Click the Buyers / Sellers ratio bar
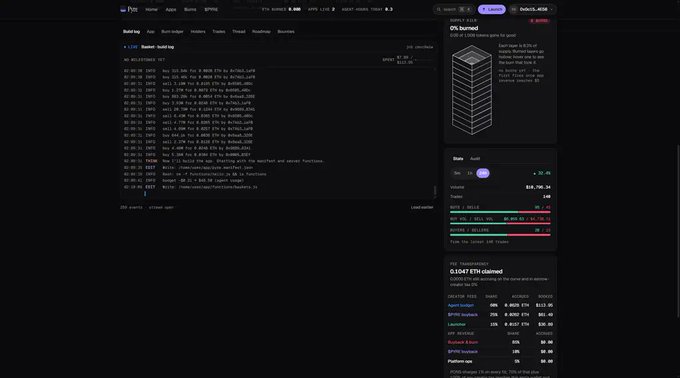 click(500, 235)
